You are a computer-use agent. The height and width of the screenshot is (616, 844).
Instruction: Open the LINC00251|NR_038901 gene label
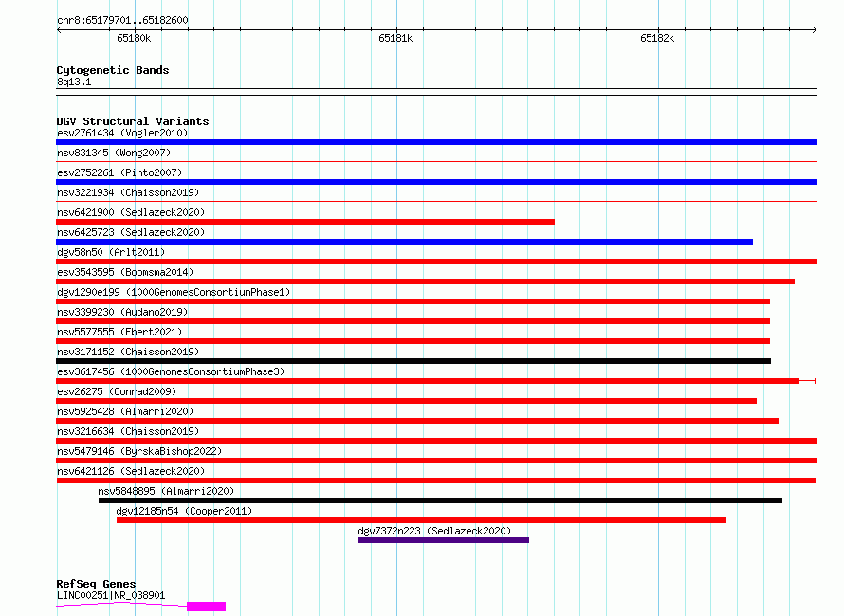(x=111, y=595)
